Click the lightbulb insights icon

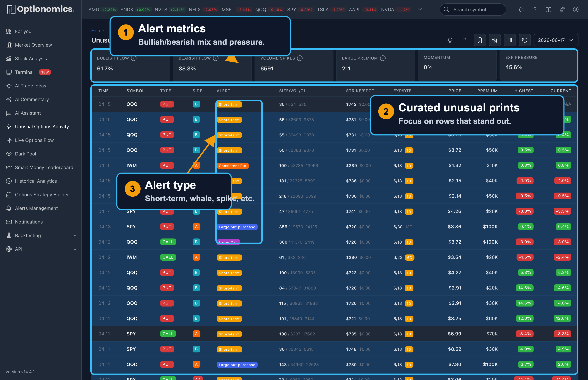[450, 40]
